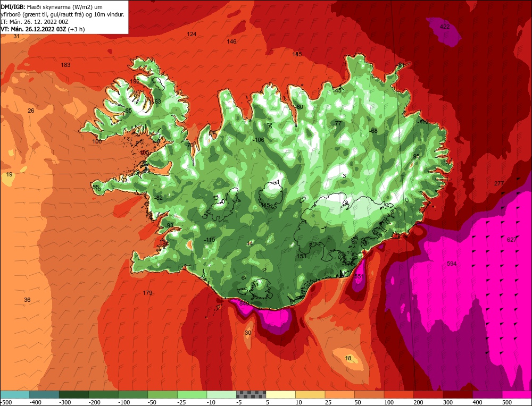Click the flux value 422 on the map
The width and height of the screenshot is (532, 406).
[444, 27]
